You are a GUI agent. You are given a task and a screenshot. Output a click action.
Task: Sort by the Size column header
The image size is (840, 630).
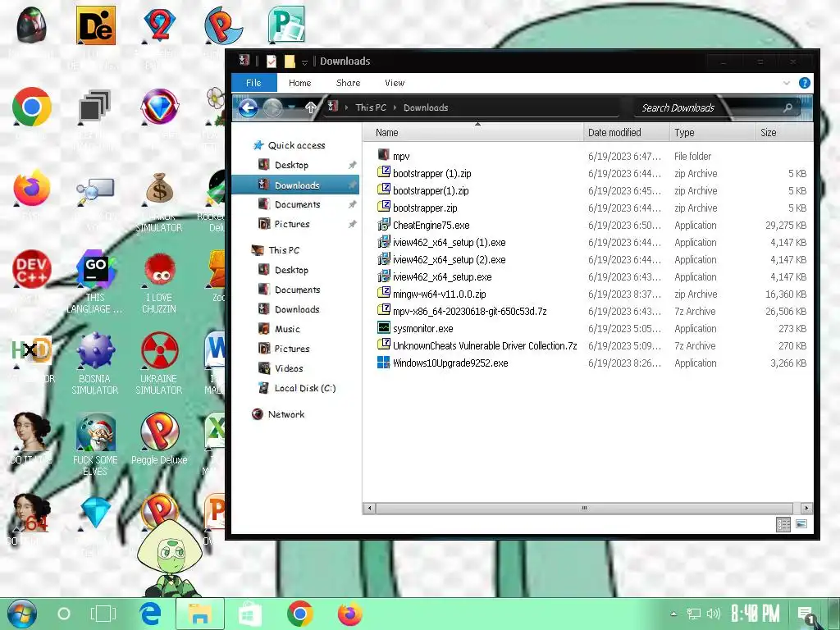[x=783, y=132]
